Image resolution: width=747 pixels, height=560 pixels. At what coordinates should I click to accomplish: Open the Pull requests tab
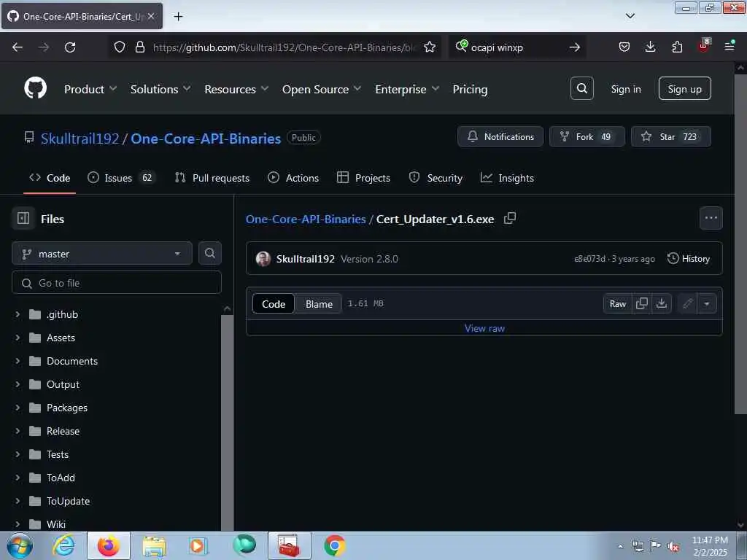(x=212, y=178)
